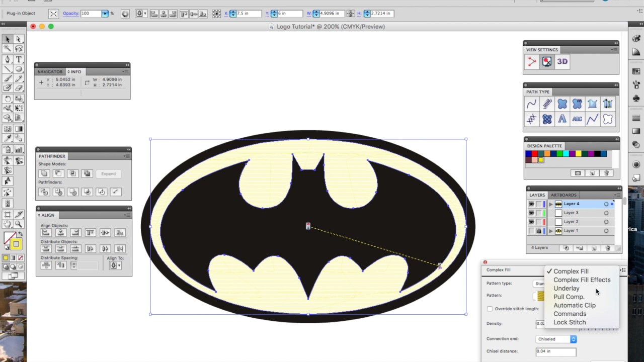Select the Rotate tool
644x362 pixels.
click(x=8, y=99)
